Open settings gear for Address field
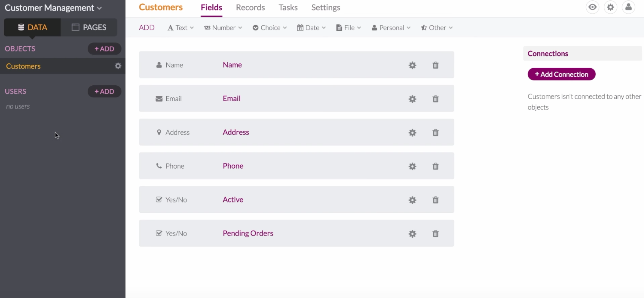This screenshot has height=298, width=644. (x=412, y=133)
